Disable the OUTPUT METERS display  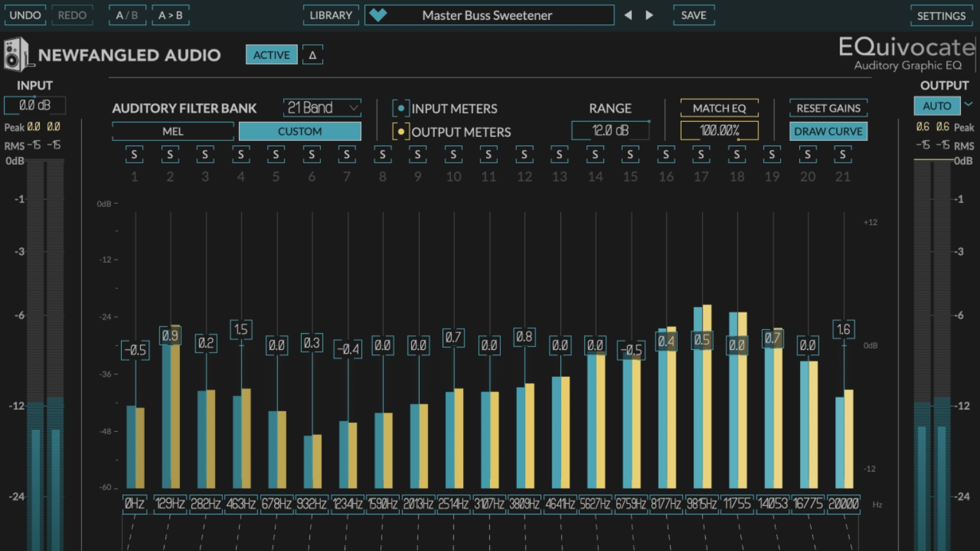(402, 131)
